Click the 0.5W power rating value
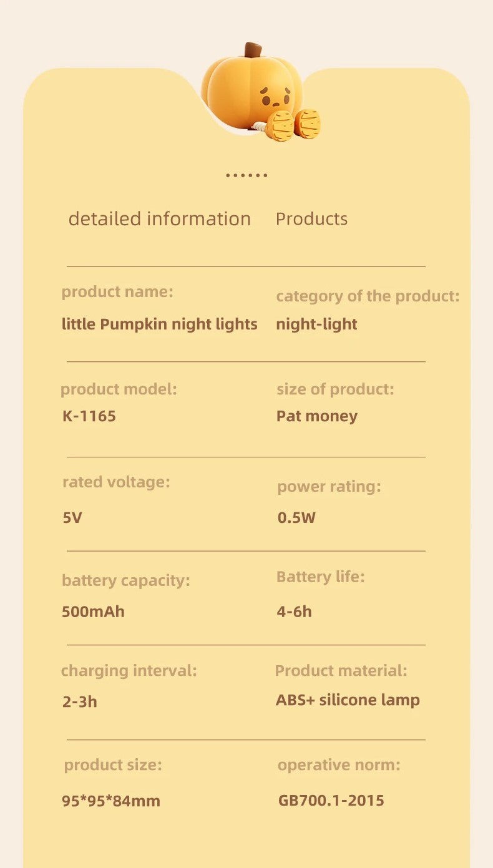Image resolution: width=493 pixels, height=868 pixels. click(x=296, y=517)
